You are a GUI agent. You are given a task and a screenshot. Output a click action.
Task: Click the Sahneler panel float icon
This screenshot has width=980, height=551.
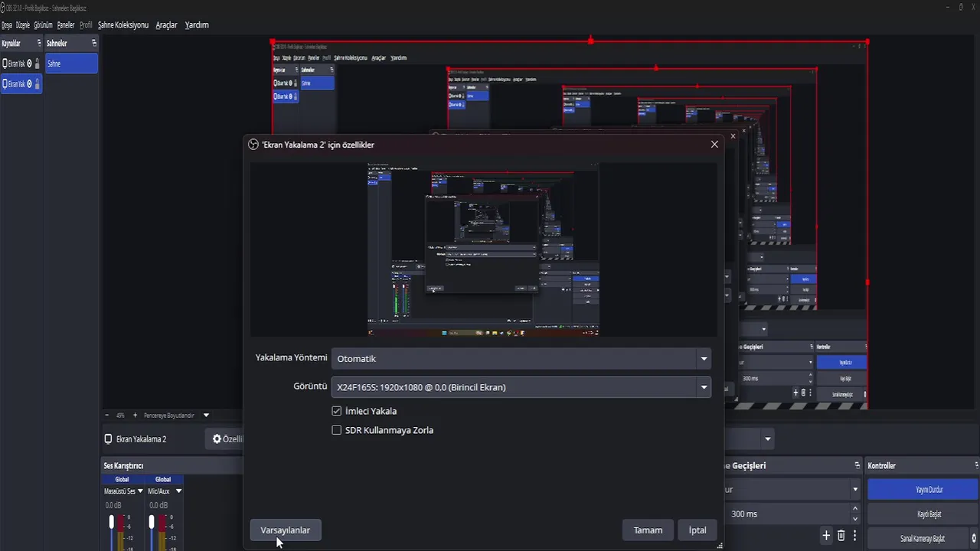point(94,44)
